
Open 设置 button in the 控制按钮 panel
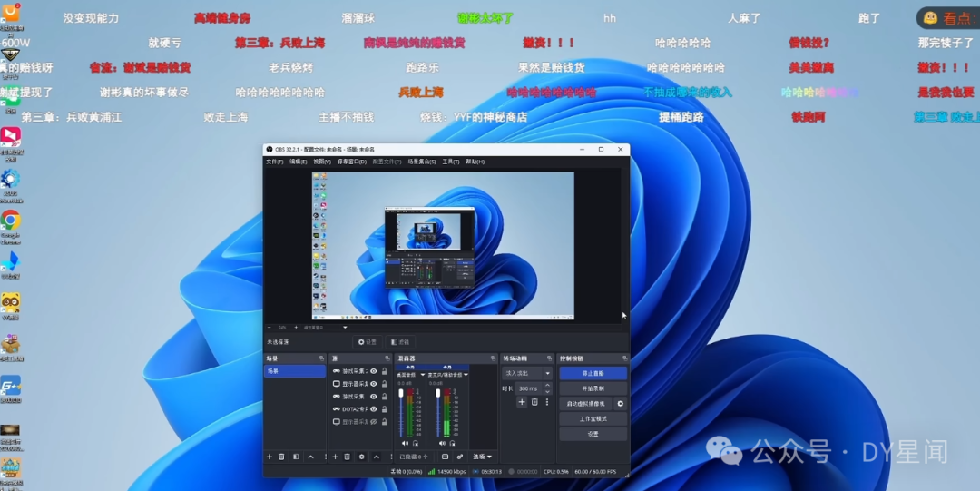(593, 434)
